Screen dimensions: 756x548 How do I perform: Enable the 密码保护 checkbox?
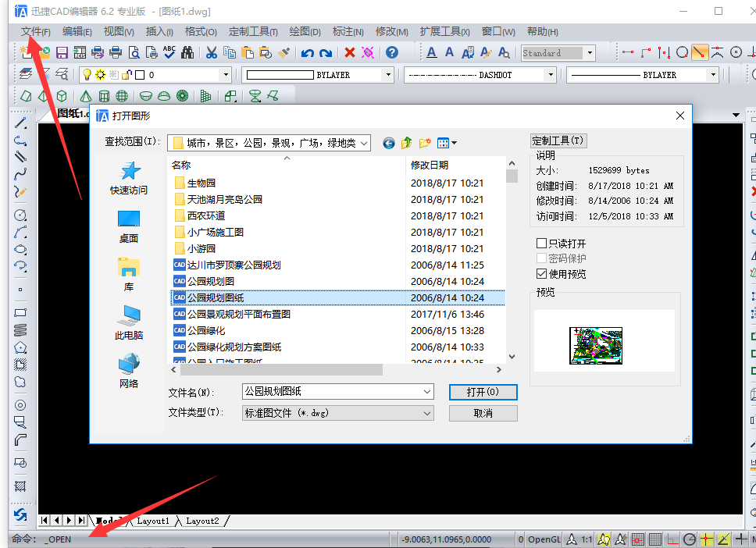point(542,257)
